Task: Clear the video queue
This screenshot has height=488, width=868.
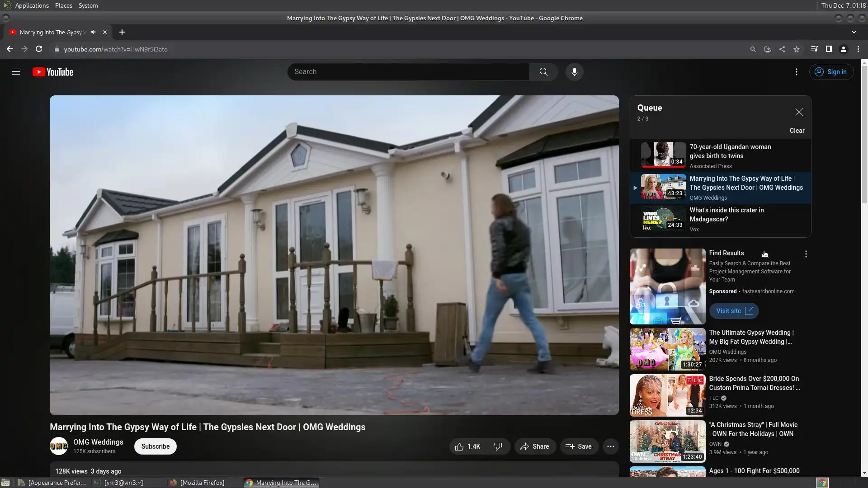Action: click(797, 131)
